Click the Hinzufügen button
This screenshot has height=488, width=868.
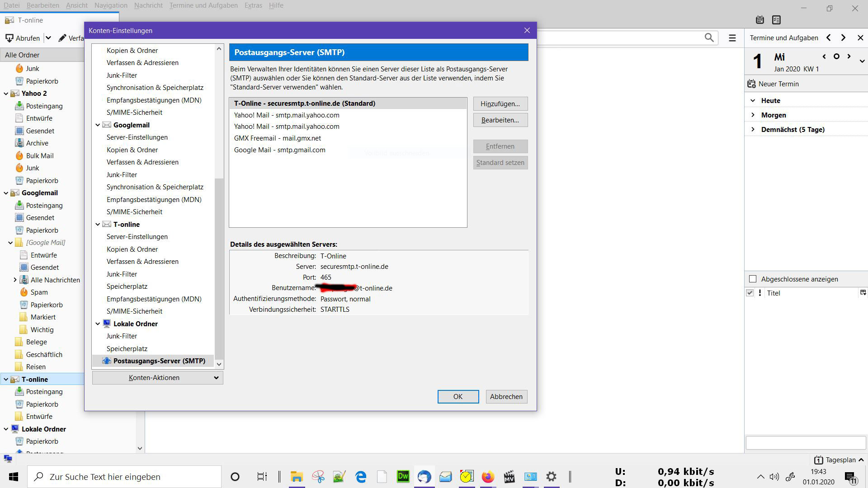pyautogui.click(x=500, y=104)
